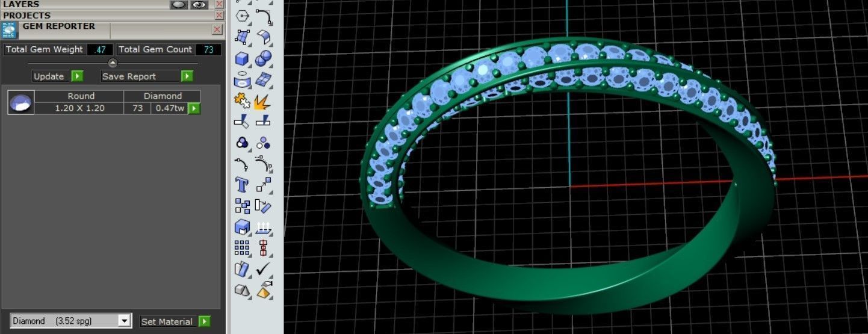Run Update with its green arrow
The width and height of the screenshot is (868, 334).
(x=77, y=76)
